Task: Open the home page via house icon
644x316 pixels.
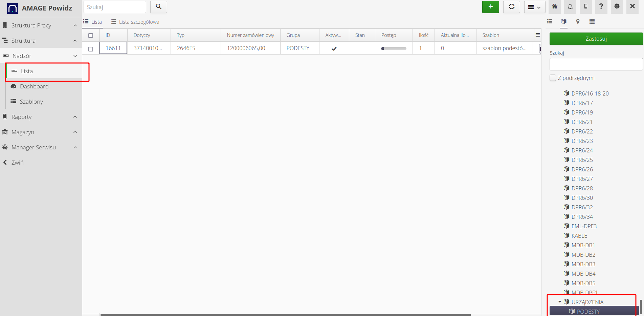Action: pyautogui.click(x=554, y=7)
